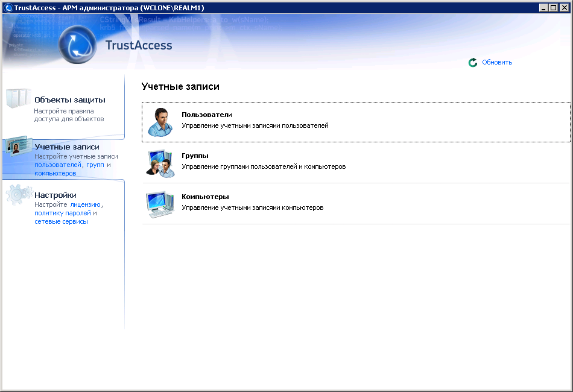Click the лицензию link
The height and width of the screenshot is (392, 573).
point(85,204)
